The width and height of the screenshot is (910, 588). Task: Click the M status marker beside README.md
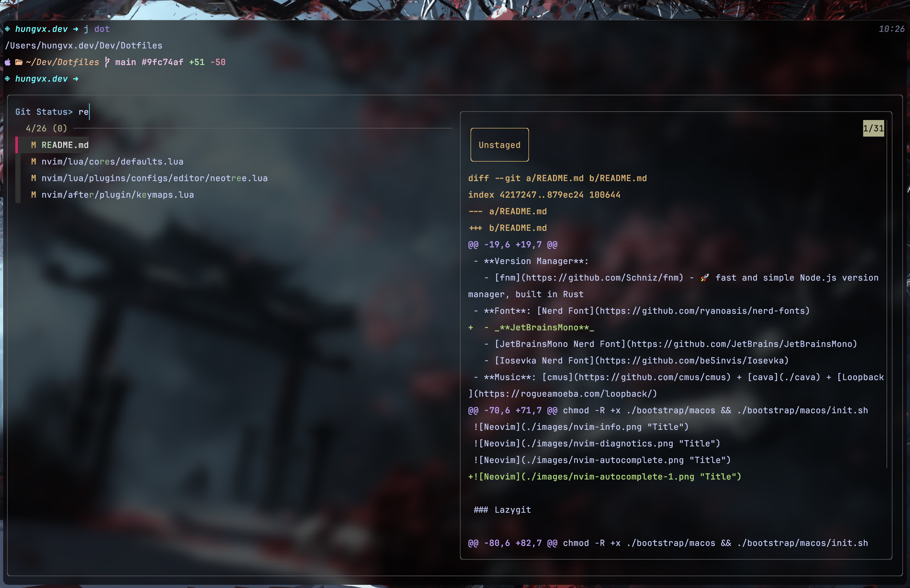pos(34,145)
